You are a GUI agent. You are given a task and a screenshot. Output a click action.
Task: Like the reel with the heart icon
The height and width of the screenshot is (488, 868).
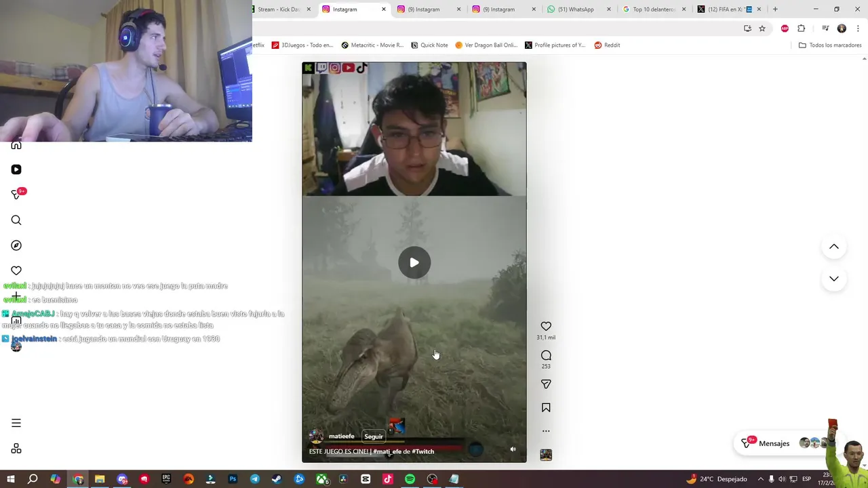(x=546, y=326)
